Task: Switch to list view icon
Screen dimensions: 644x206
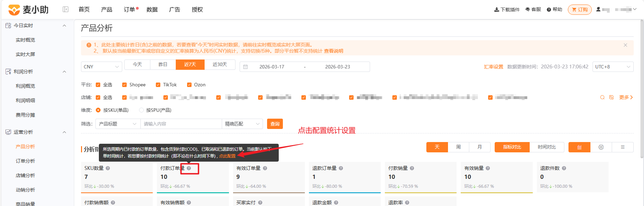Action: (623, 147)
